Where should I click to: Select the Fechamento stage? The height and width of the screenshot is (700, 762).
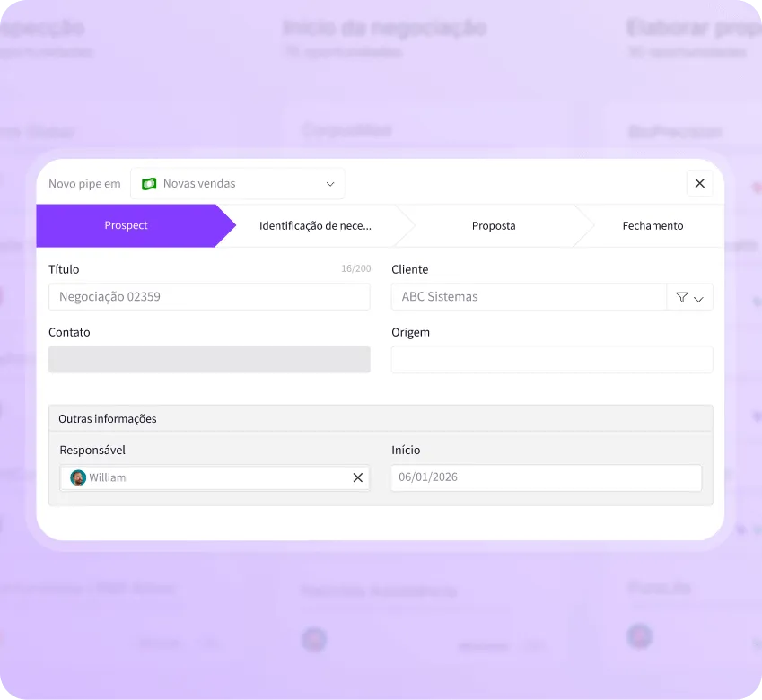click(652, 225)
